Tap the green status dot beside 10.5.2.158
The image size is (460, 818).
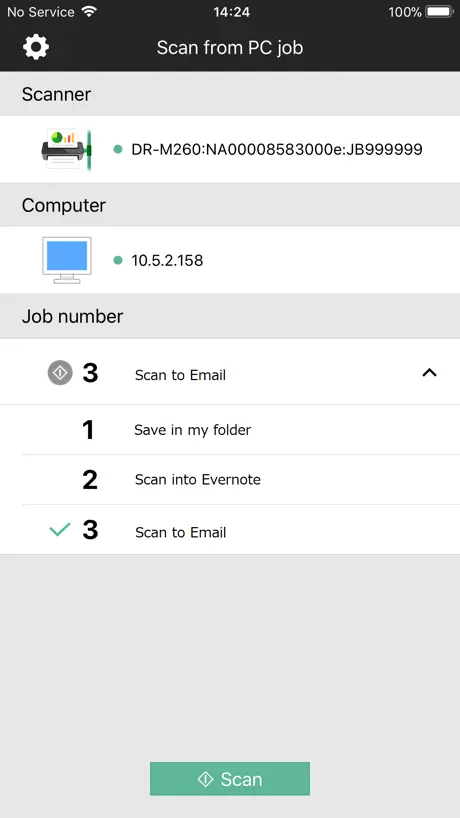118,260
